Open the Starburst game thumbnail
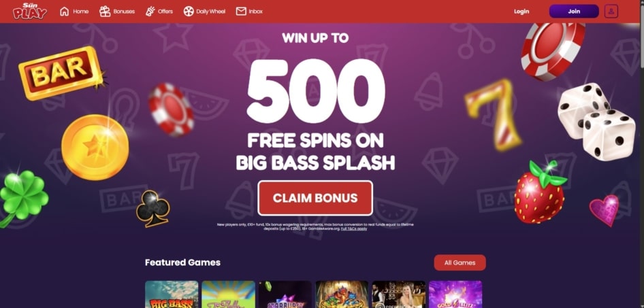 point(285,294)
